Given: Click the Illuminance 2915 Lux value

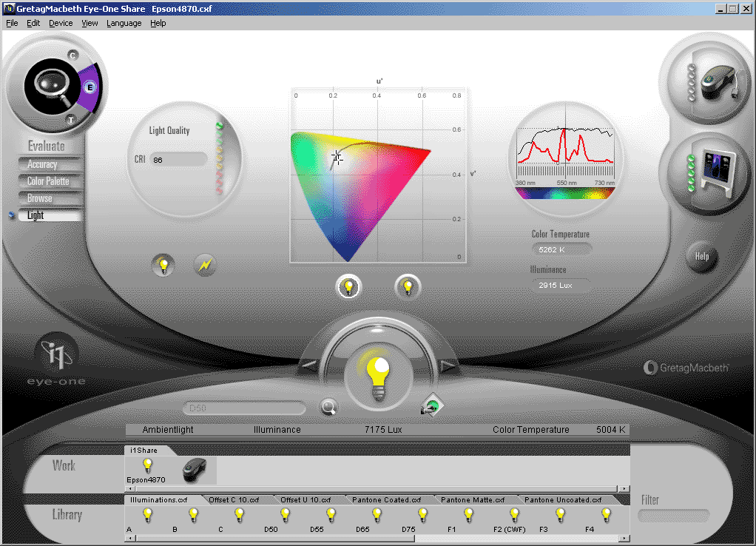Looking at the screenshot, I should [561, 285].
